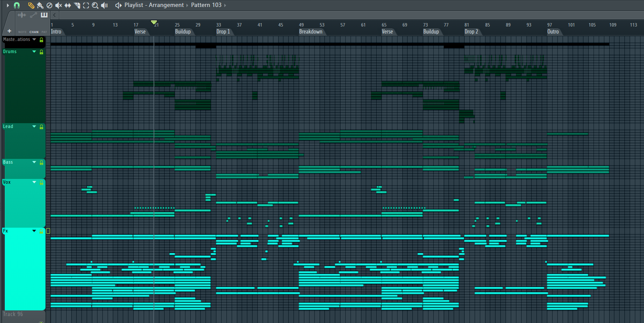Screen dimensions: 644x323
Task: Toggle the lock on the Bass group
Action: 41,163
